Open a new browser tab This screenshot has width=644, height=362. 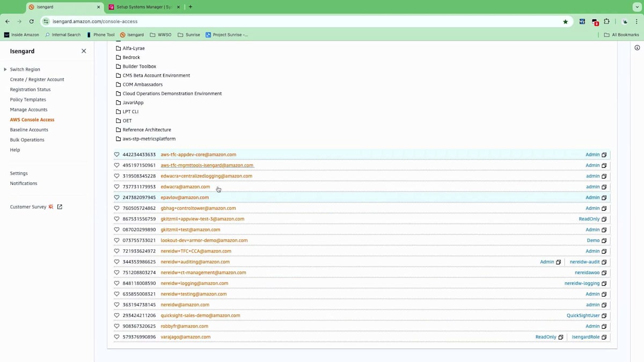191,7
